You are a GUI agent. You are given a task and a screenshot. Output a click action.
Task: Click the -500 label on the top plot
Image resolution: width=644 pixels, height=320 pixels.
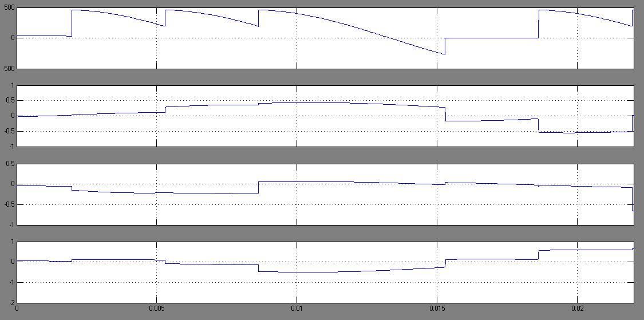[9, 69]
